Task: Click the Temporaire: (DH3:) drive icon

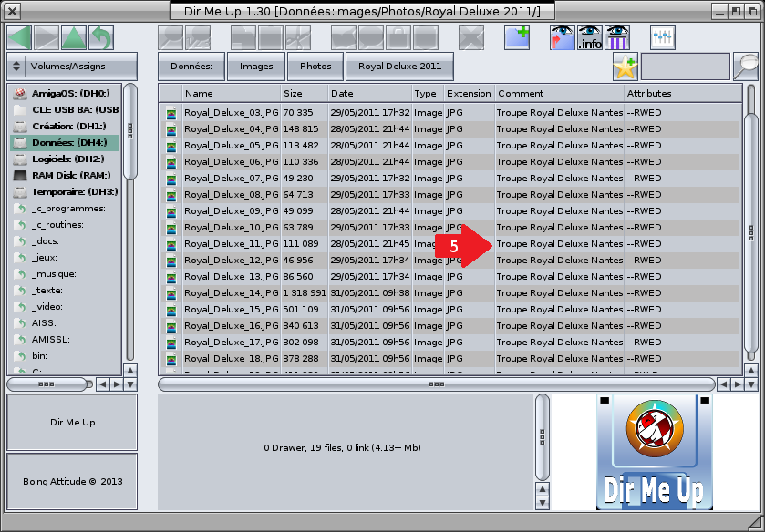Action: point(20,192)
